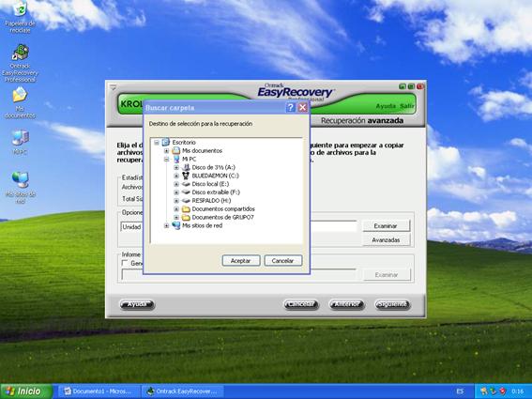Click the top Examinar button
This screenshot has width=532, height=399.
pyautogui.click(x=387, y=226)
